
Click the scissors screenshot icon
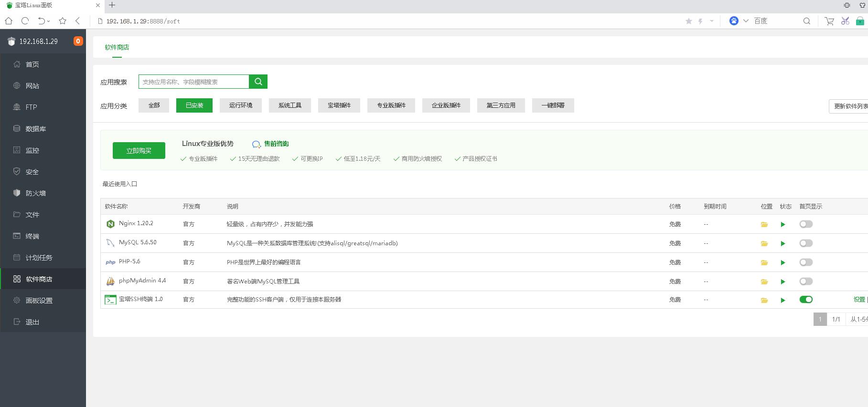tap(845, 21)
